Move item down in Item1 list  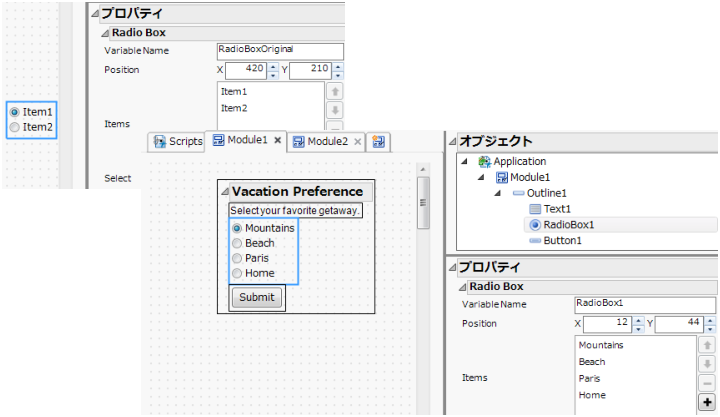tap(335, 110)
